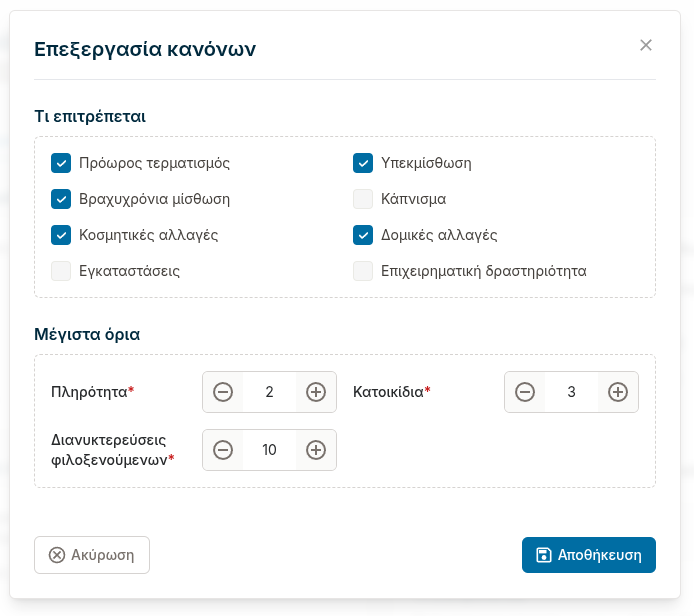Increase the Κατοικίδια count with plus icon
This screenshot has height=616, width=694.
click(618, 392)
